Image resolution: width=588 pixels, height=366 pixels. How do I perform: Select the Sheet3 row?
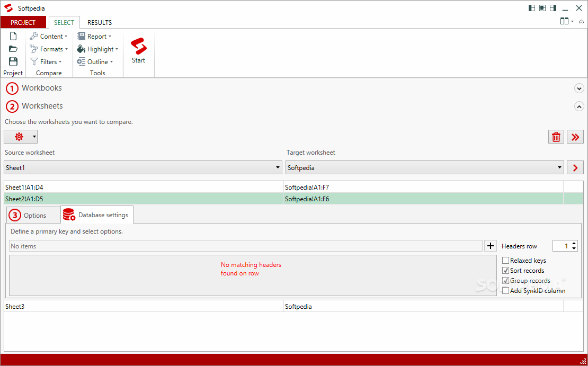point(293,306)
